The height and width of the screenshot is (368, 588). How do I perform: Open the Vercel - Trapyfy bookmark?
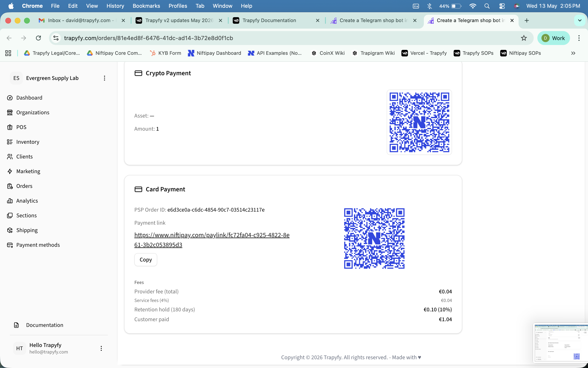pyautogui.click(x=424, y=53)
